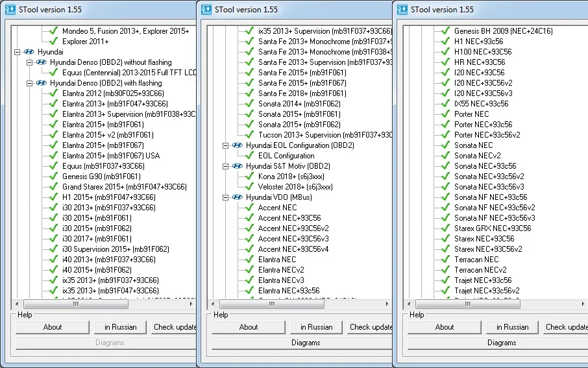The height and width of the screenshot is (368, 588).
Task: Click Hyundai logo beside VDO (MBus)
Action: [x=238, y=197]
